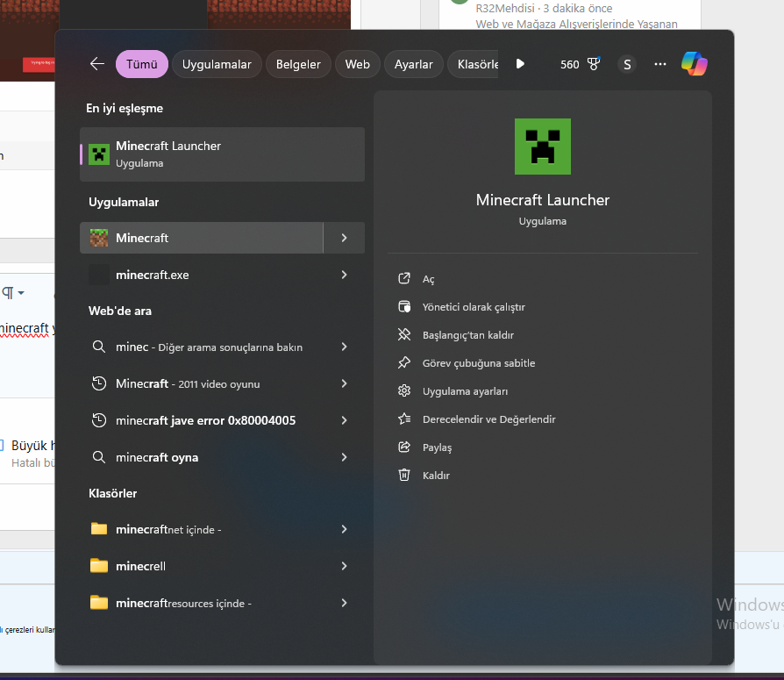This screenshot has height=680, width=784.
Task: Switch to the Web filter tab
Action: (x=358, y=64)
